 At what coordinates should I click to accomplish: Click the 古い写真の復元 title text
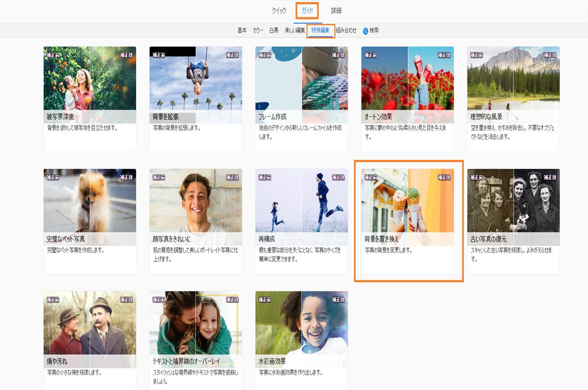(489, 239)
